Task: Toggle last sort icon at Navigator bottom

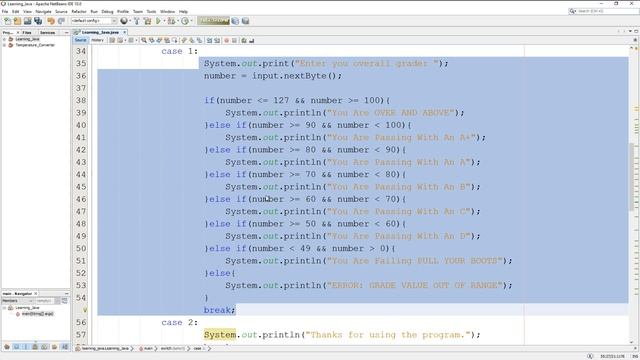Action: (x=64, y=347)
